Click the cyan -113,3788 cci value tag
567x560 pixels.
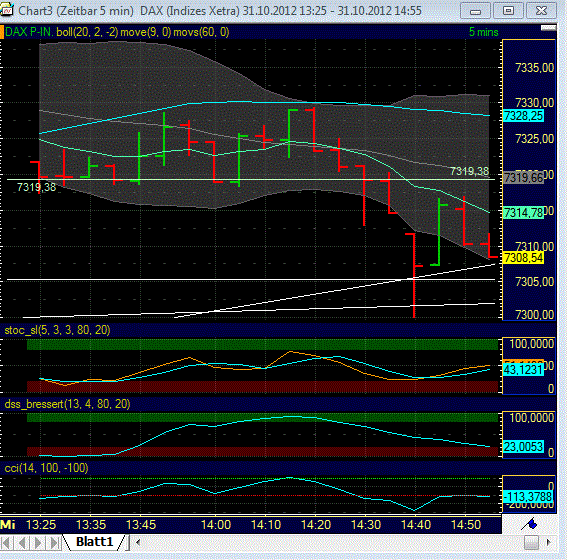coord(528,497)
